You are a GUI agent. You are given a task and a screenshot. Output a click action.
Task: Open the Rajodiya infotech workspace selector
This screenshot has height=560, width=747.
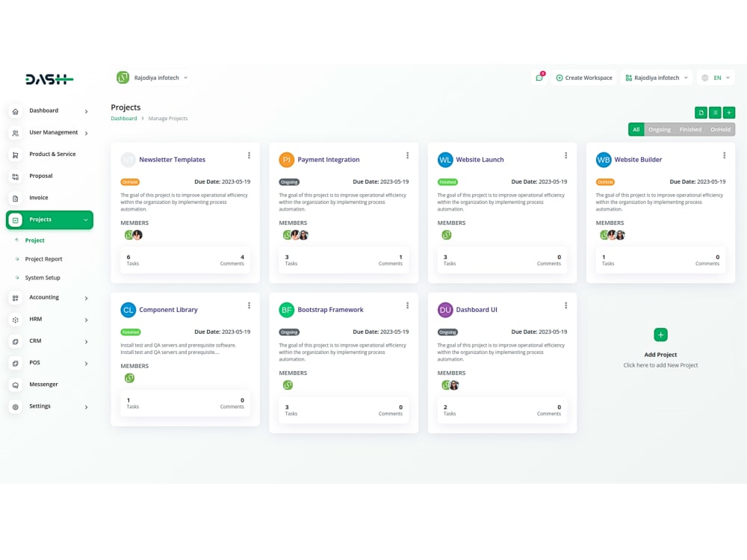pos(656,77)
